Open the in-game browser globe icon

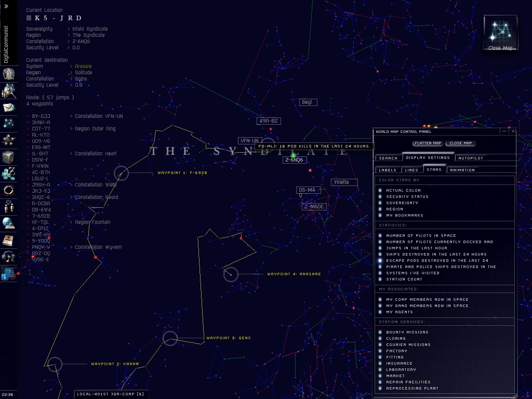pos(8,223)
